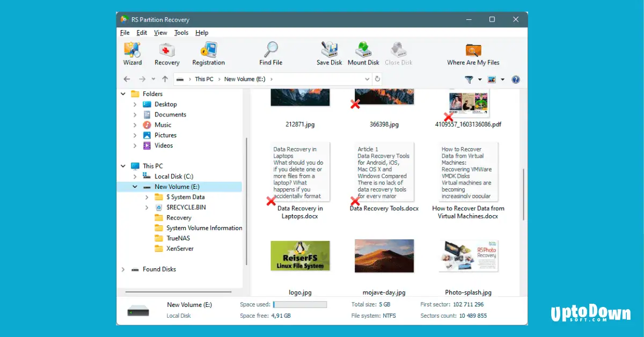Screen dimensions: 644x337
Task: Open the Registration dialog
Action: (208, 53)
